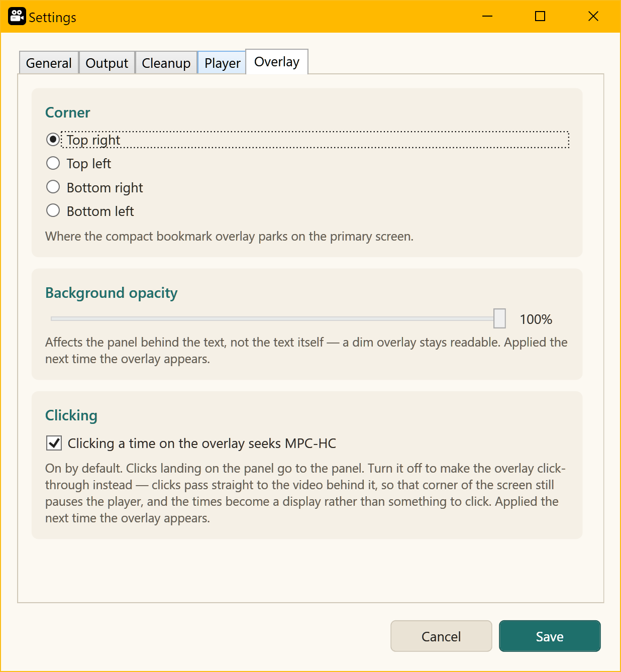Click the 'Where the compact bookmark overlay' description
This screenshot has width=621, height=672.
click(229, 236)
